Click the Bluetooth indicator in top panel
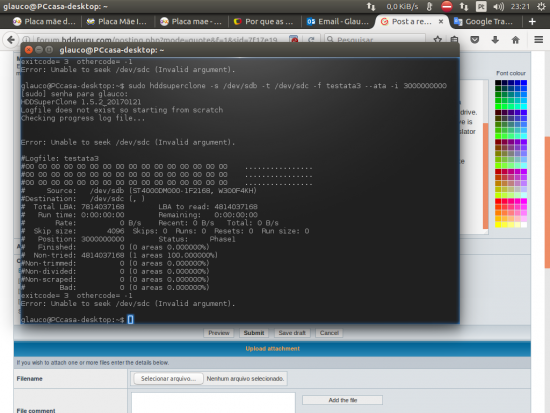 (x=429, y=6)
